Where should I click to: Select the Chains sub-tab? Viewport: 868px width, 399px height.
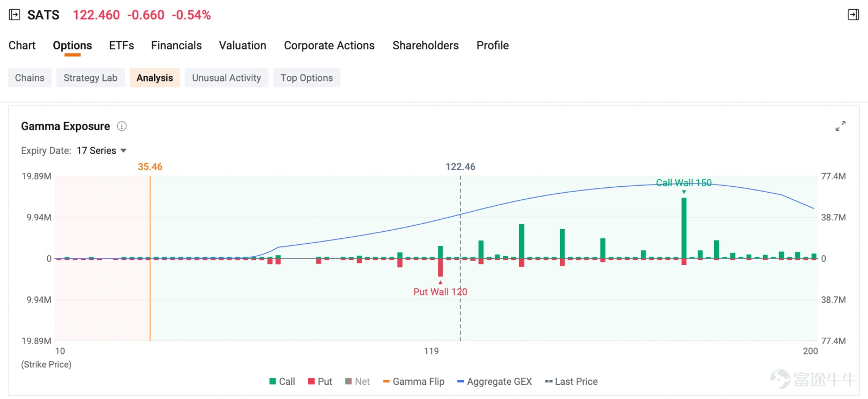coord(30,78)
